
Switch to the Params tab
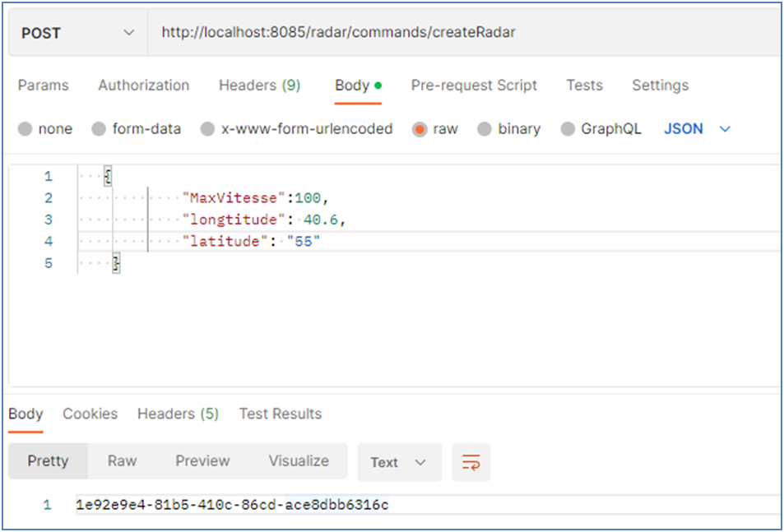(x=43, y=85)
